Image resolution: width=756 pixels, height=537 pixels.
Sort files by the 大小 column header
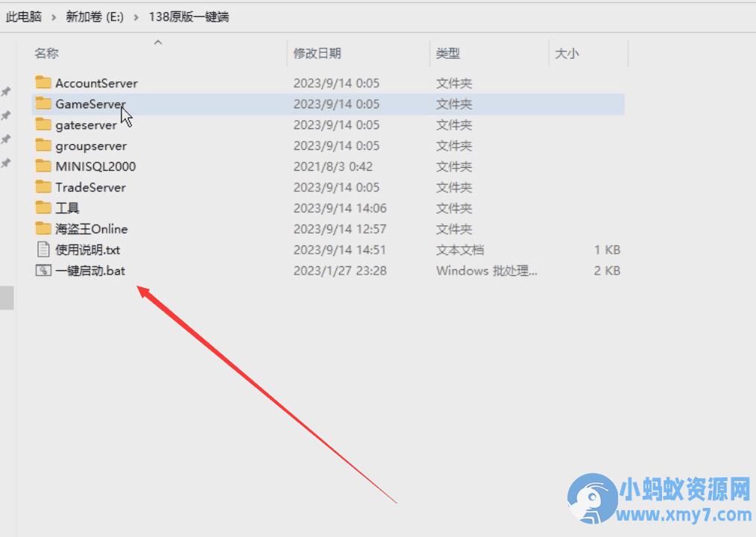[x=567, y=53]
